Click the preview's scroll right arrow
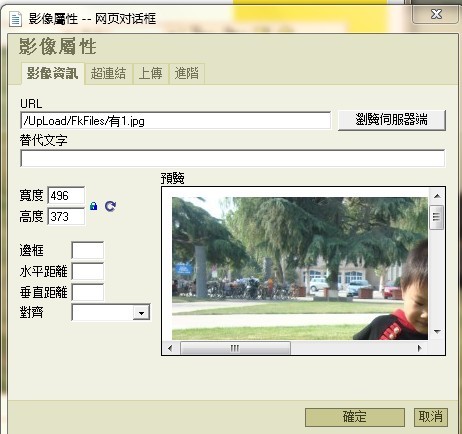462x434 pixels. (x=420, y=348)
